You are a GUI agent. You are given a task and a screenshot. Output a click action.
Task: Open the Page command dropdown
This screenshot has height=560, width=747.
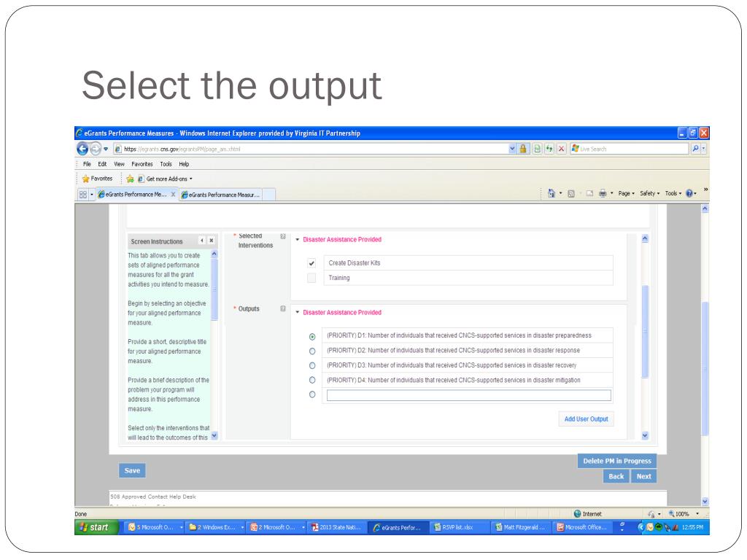(627, 193)
